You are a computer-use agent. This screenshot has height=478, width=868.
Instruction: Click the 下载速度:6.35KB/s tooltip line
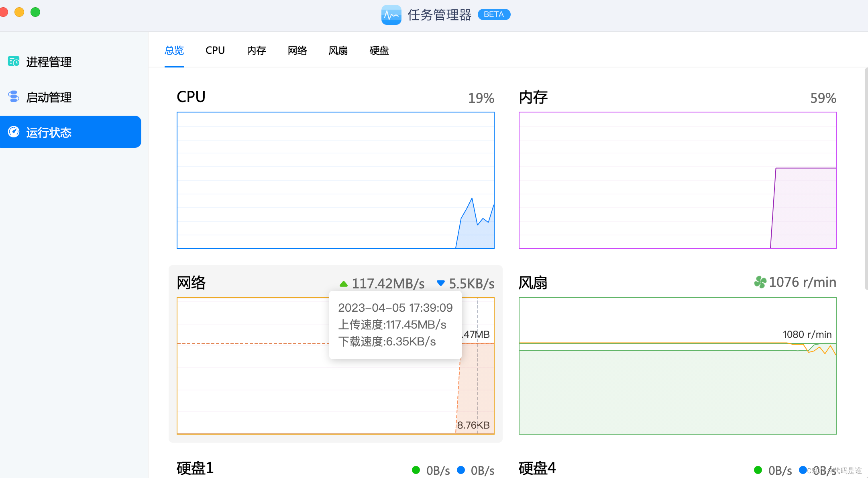[x=387, y=341]
